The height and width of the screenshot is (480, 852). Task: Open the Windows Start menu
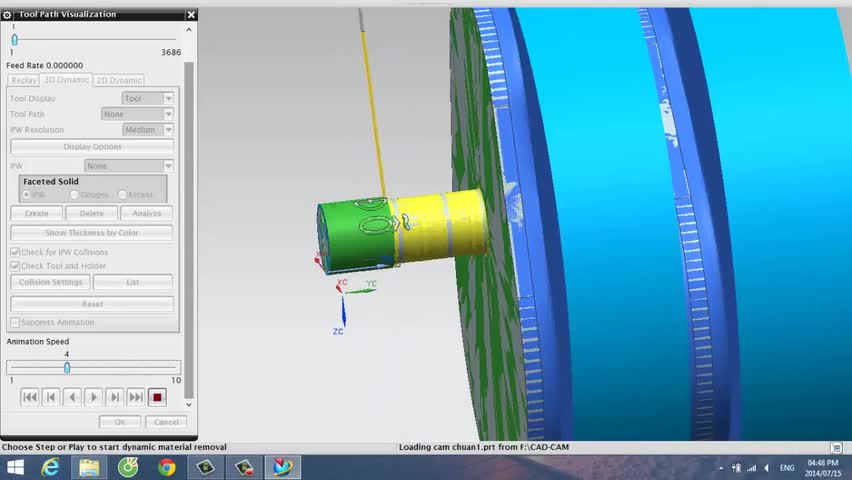click(x=15, y=467)
